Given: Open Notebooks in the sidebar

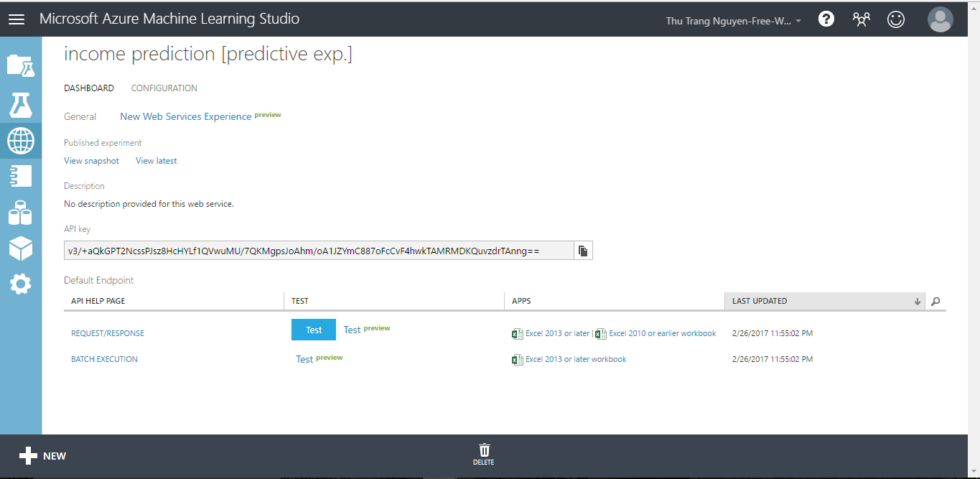Looking at the screenshot, I should [x=21, y=176].
